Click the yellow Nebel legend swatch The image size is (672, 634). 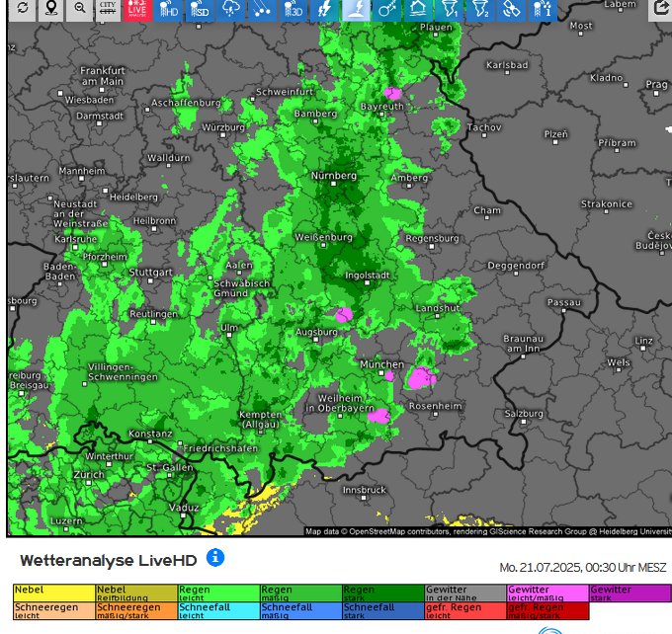[53, 593]
